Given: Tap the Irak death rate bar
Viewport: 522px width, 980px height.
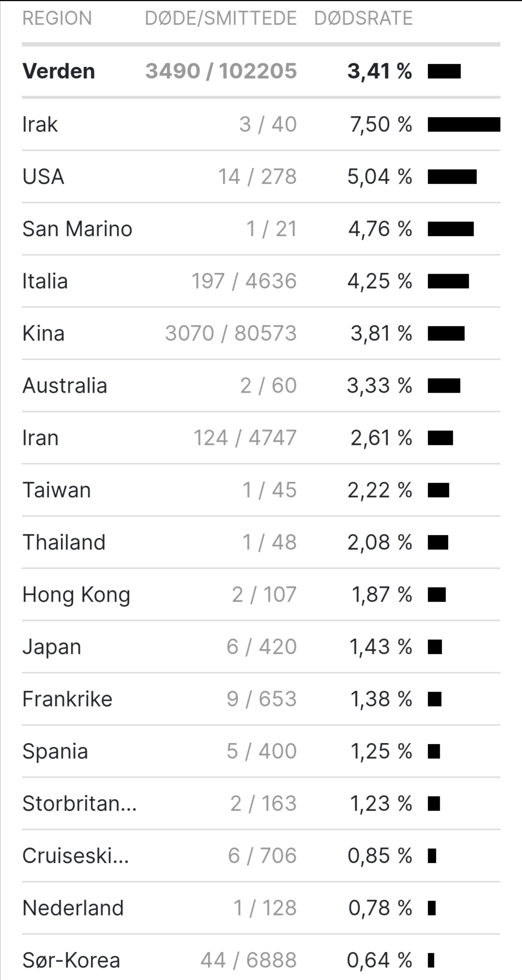Looking at the screenshot, I should 464,124.
